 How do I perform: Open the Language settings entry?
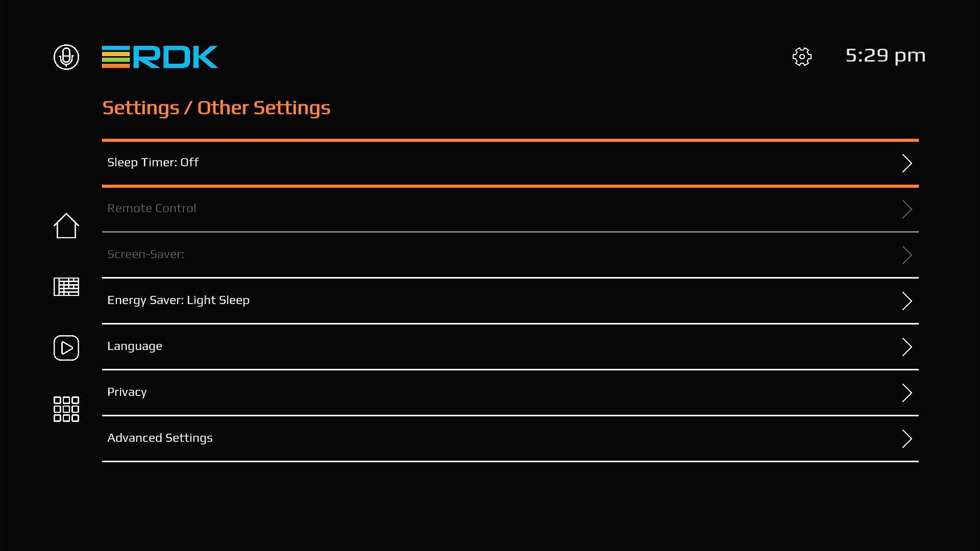pos(135,346)
